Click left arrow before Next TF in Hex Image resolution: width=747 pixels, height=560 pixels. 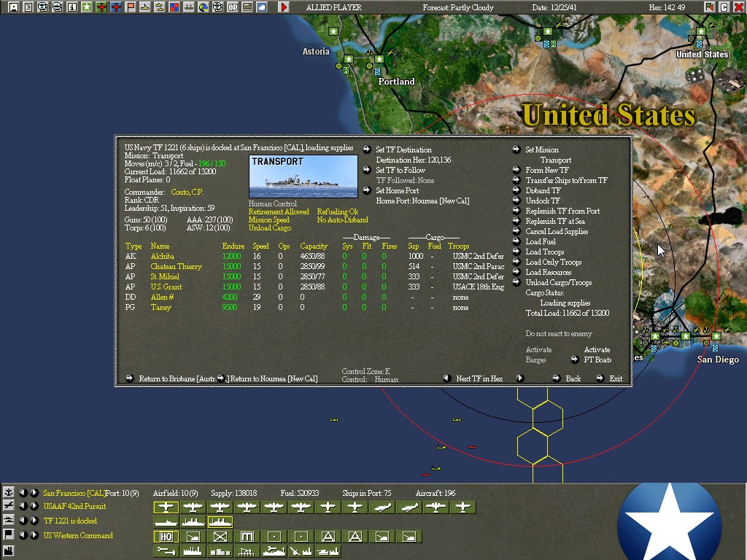pos(447,378)
